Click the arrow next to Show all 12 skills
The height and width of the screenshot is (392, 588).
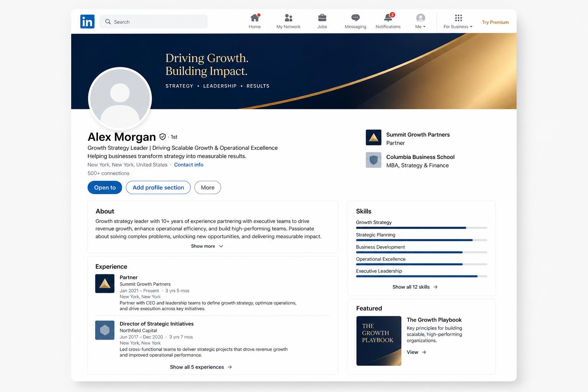[x=435, y=287]
